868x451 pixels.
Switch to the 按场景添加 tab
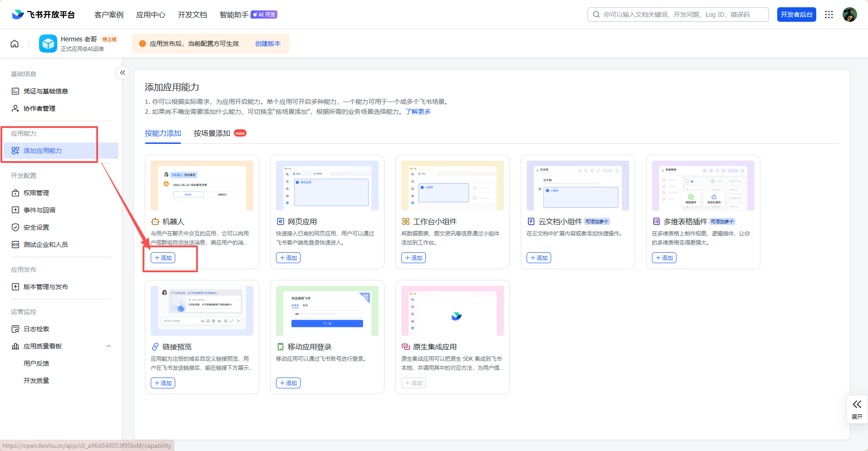pos(212,133)
